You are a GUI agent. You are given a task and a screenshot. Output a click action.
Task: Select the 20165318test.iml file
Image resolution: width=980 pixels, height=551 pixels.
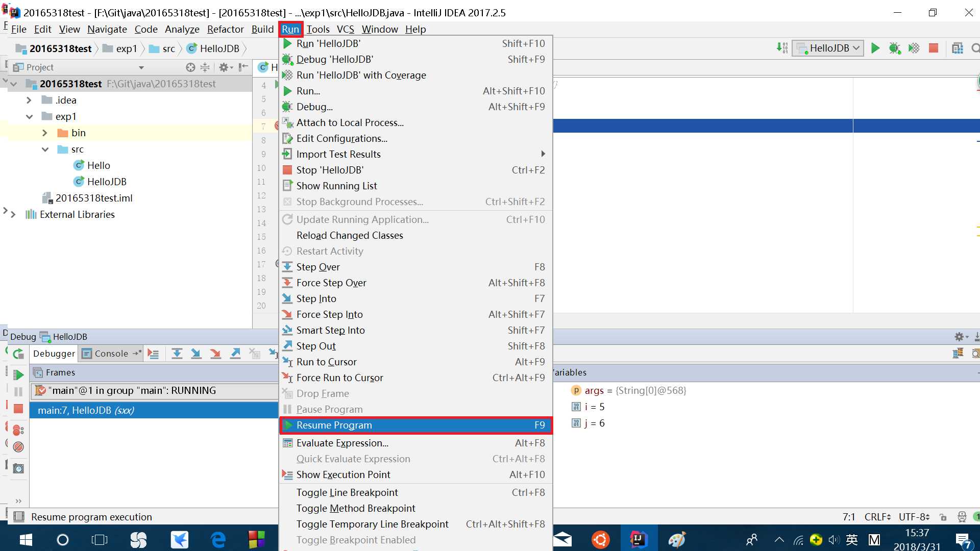click(x=88, y=198)
